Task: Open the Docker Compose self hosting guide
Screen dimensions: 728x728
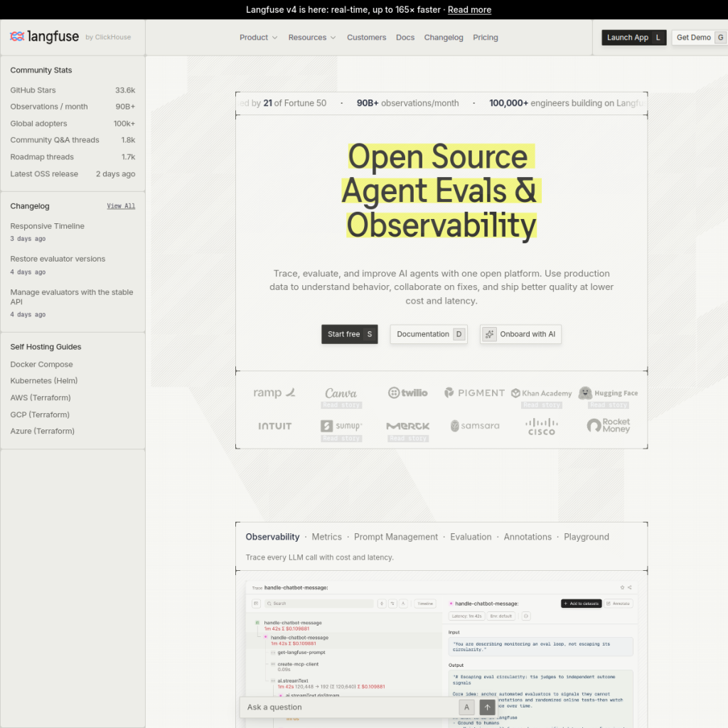Action: (41, 365)
